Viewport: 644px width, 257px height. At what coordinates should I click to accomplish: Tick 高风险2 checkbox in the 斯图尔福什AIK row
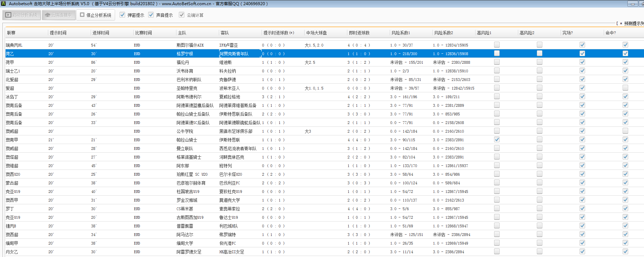tap(539, 45)
